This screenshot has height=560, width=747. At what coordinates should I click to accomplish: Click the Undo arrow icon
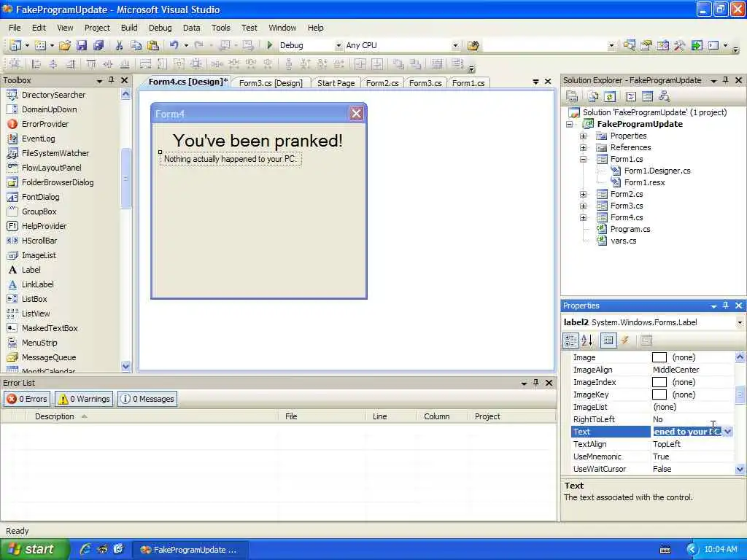[x=174, y=45]
